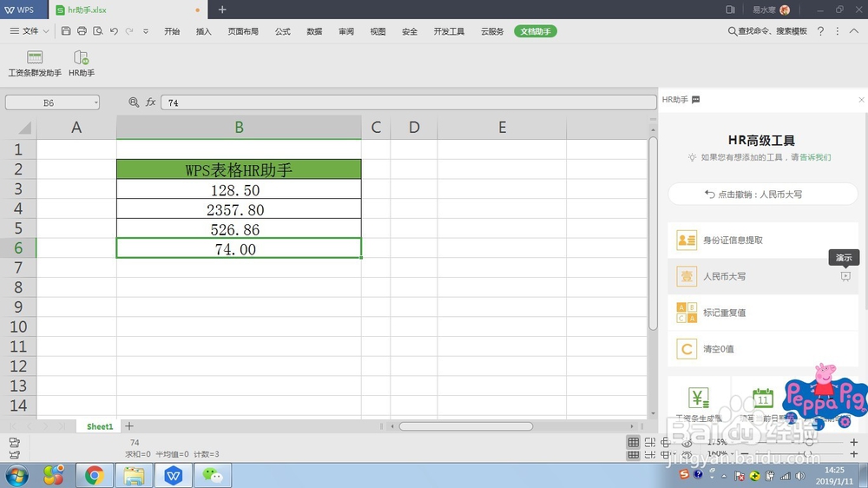The width and height of the screenshot is (868, 488).
Task: Switch to the 审阅 ribbon tab
Action: point(346,31)
